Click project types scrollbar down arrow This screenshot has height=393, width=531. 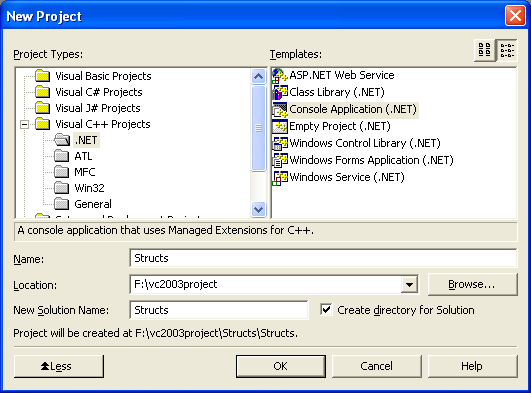[x=258, y=209]
